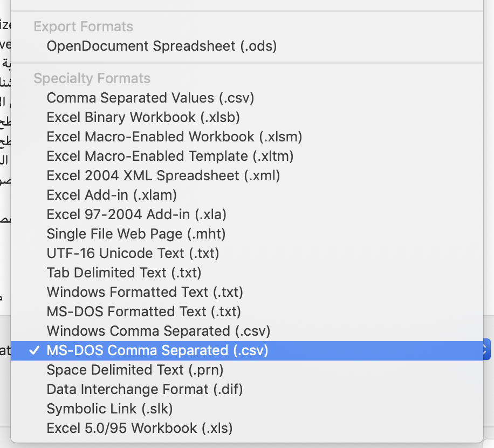This screenshot has height=448, width=494.
Task: Choose Comma Separated Values (.csv)
Action: point(150,98)
